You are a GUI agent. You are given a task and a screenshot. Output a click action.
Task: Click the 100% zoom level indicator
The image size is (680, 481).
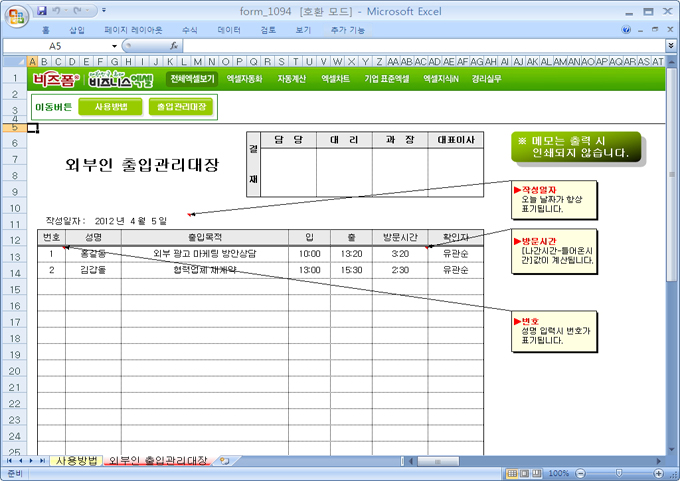[559, 474]
